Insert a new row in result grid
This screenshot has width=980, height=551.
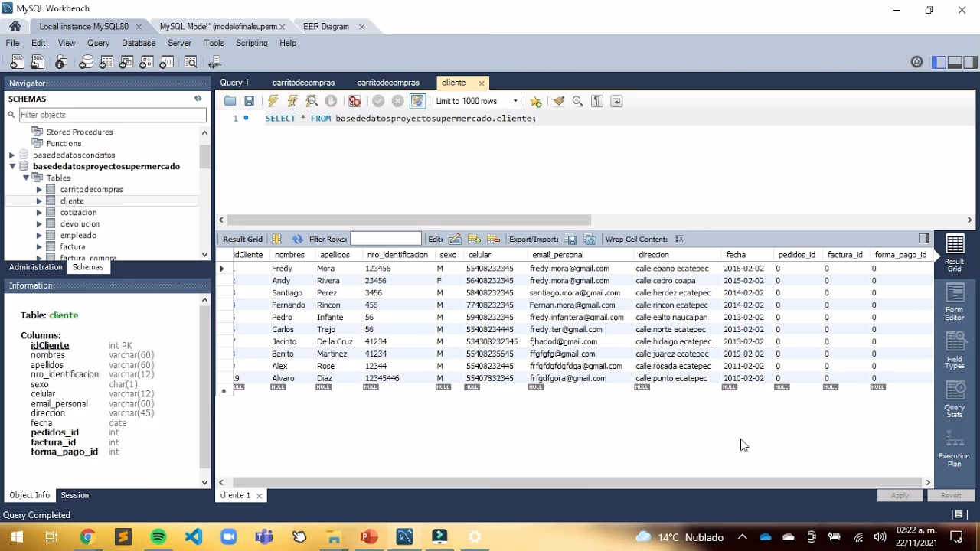(x=474, y=239)
